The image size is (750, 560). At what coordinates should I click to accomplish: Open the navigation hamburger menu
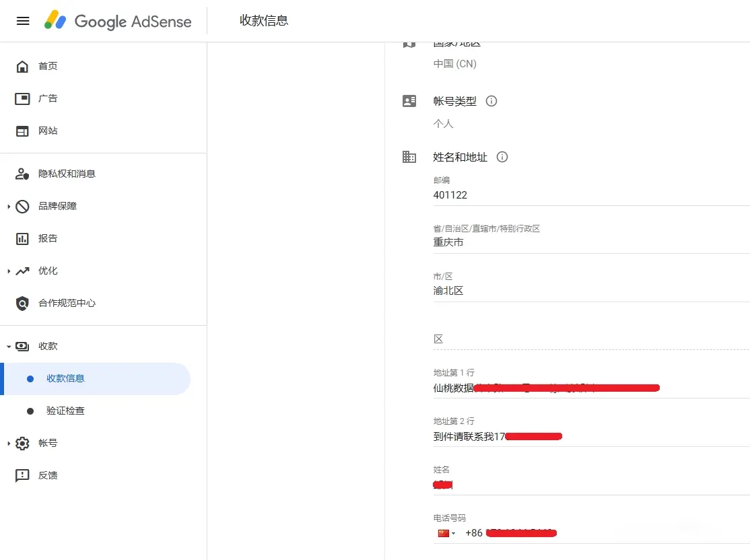[23, 21]
